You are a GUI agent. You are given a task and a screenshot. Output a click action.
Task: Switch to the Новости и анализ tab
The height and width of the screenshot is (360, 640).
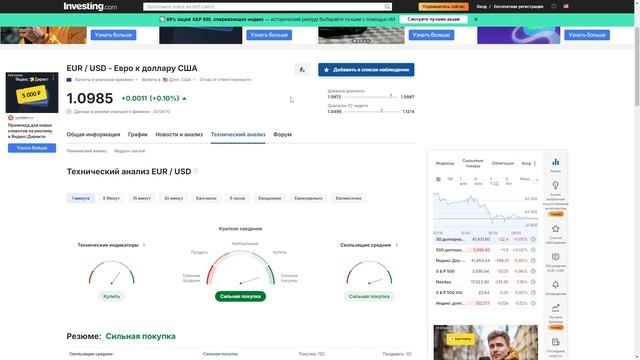coord(179,134)
